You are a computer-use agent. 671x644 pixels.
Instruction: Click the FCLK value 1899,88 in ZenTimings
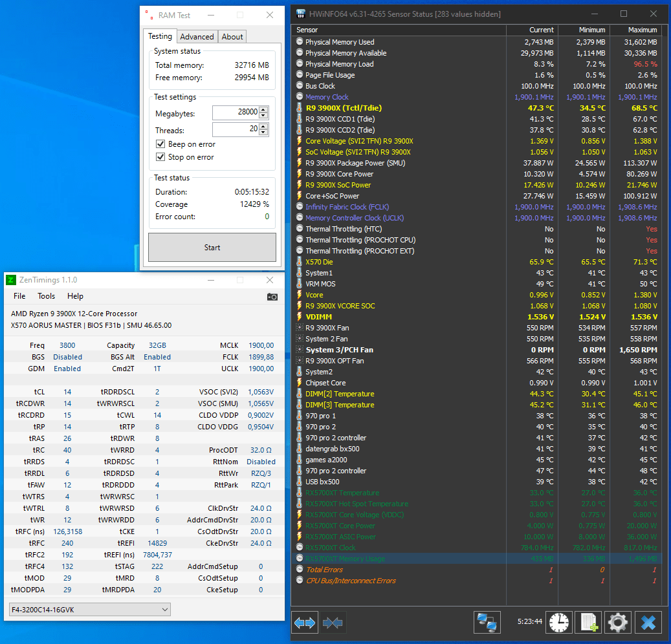pos(261,357)
